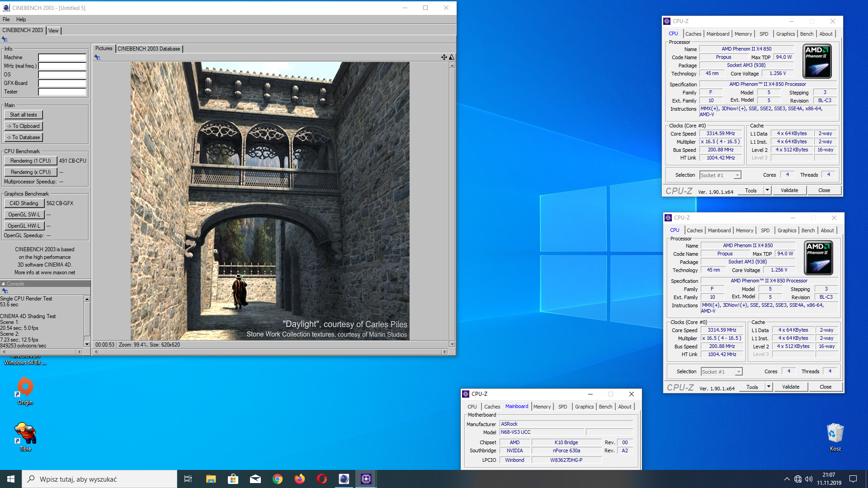The height and width of the screenshot is (488, 868).
Task: Click the pin icon in Pictures panel toolbar
Action: click(x=97, y=57)
